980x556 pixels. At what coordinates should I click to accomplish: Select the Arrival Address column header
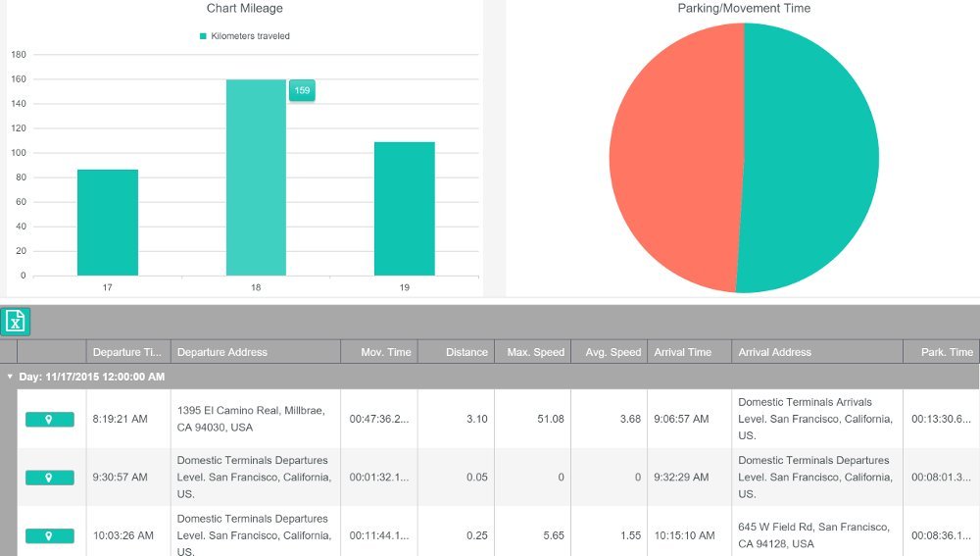(x=817, y=352)
